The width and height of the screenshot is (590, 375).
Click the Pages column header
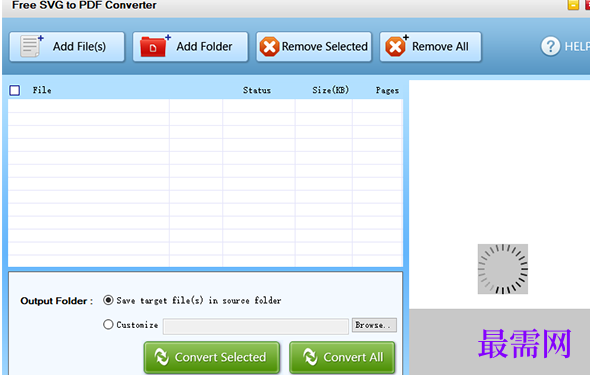click(387, 91)
